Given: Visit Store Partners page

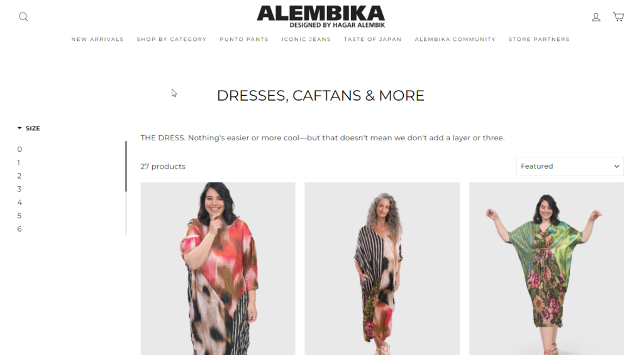Looking at the screenshot, I should coord(539,39).
